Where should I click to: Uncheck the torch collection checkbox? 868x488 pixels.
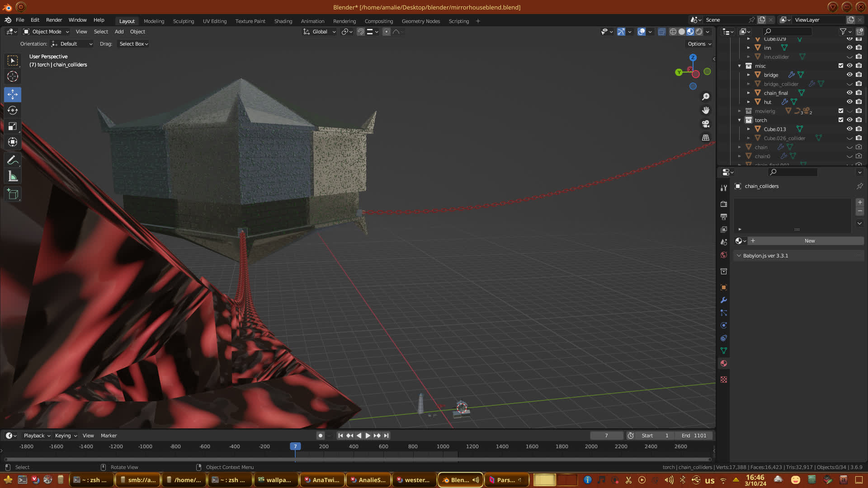(841, 120)
